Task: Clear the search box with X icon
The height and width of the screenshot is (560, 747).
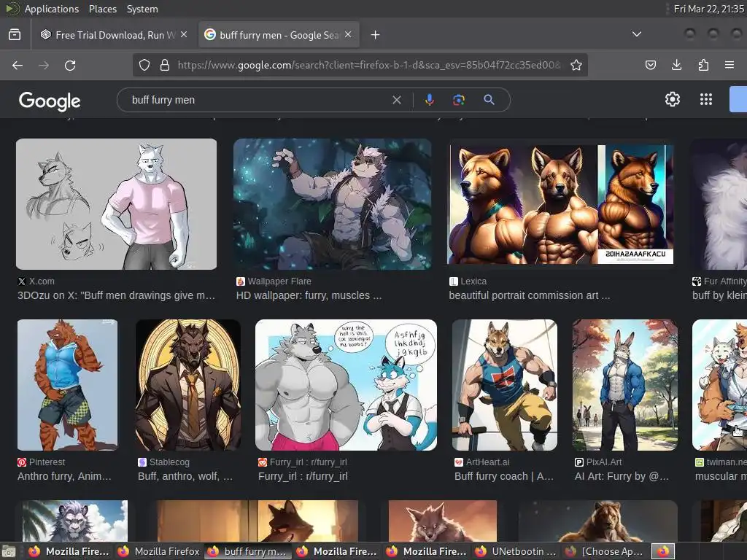Action: coord(396,100)
